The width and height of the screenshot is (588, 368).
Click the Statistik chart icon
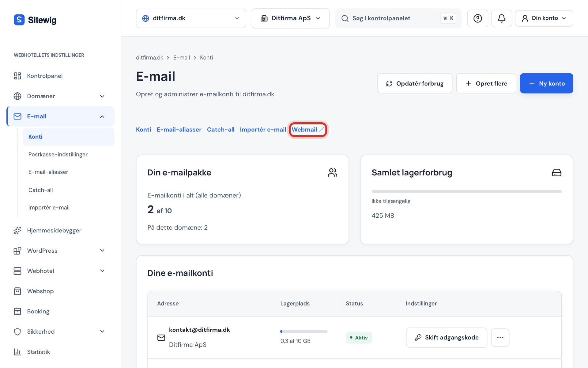coord(17,352)
